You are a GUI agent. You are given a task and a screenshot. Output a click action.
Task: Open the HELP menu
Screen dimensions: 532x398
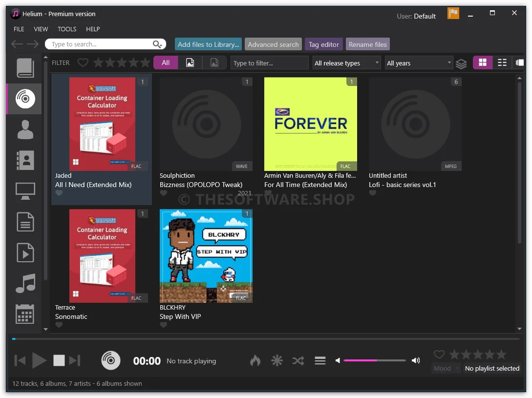93,29
